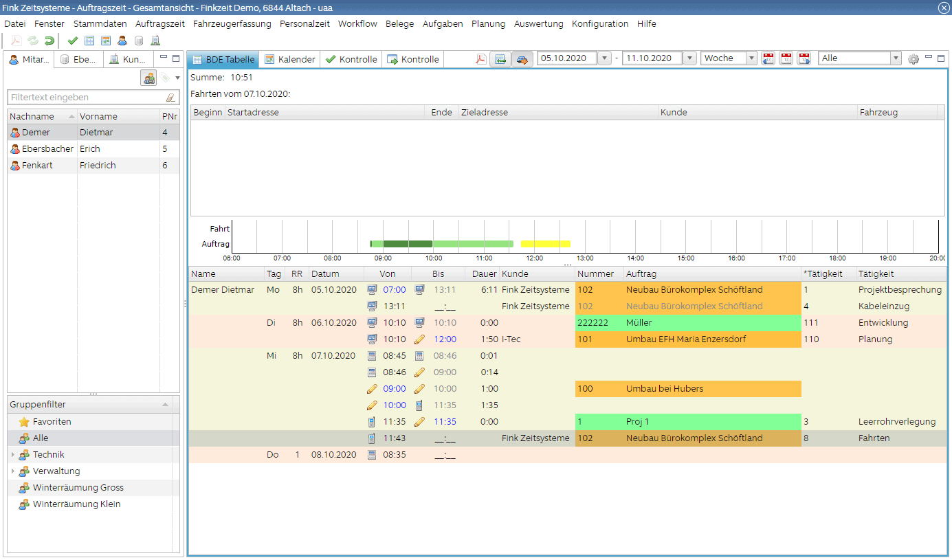Open the Kun... tab in left panel
The image size is (952, 560).
point(128,59)
